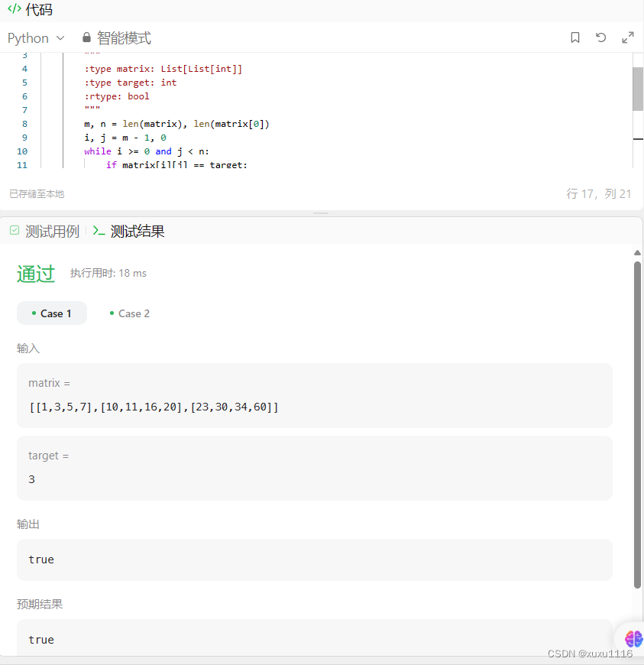Expand editor with the fullscreen arrows icon
This screenshot has width=644, height=665.
click(x=628, y=37)
